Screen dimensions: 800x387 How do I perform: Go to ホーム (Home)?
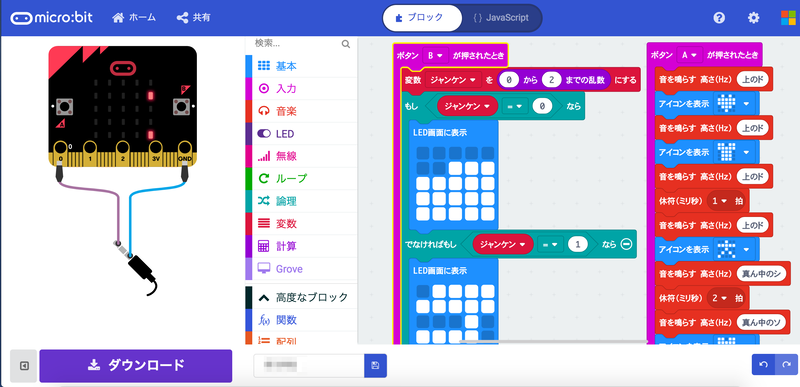click(x=134, y=18)
